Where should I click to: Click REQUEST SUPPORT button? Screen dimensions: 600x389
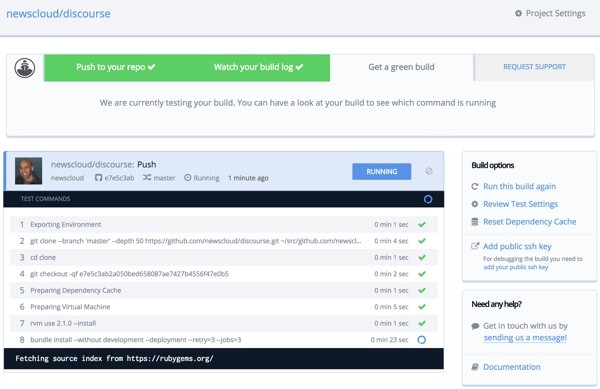(534, 67)
